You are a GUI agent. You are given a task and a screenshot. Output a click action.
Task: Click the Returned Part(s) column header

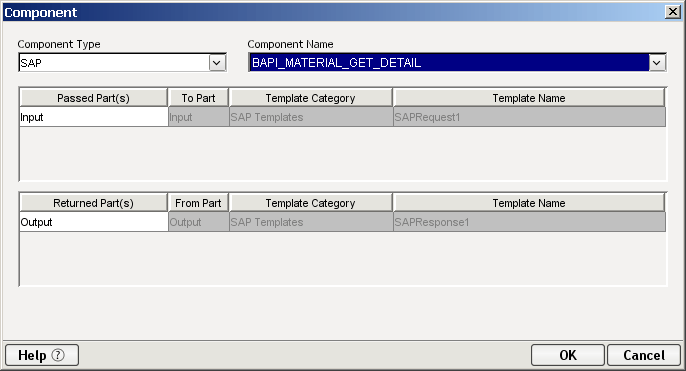94,203
